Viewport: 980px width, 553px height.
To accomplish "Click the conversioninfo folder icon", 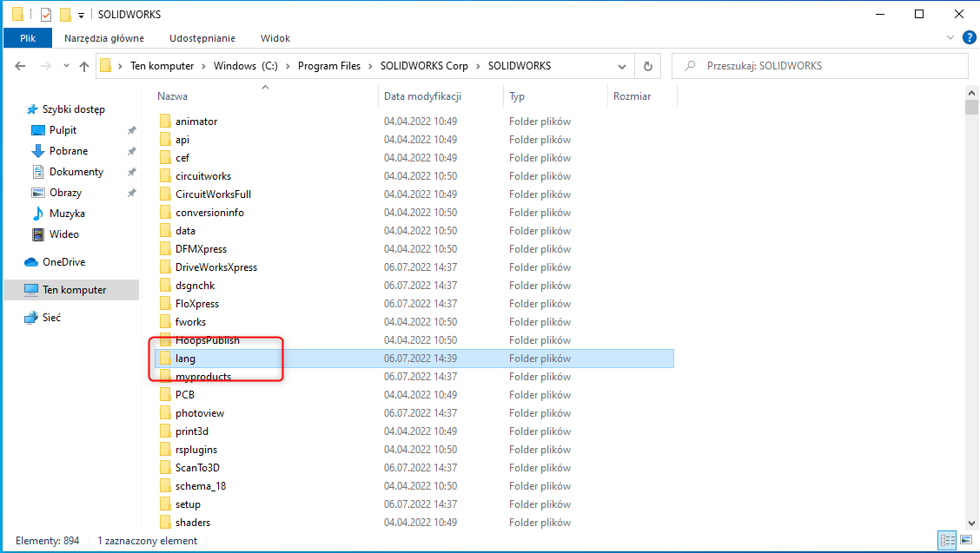I will tap(165, 213).
